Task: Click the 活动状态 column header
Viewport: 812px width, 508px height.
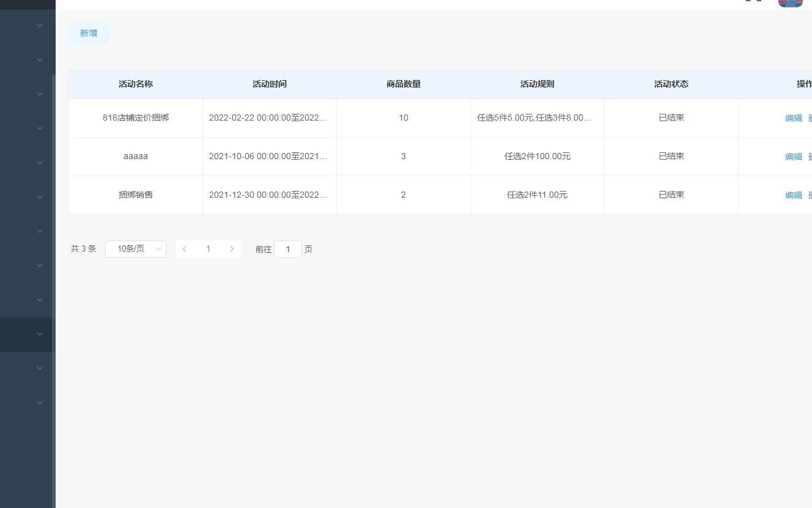Action: click(671, 84)
